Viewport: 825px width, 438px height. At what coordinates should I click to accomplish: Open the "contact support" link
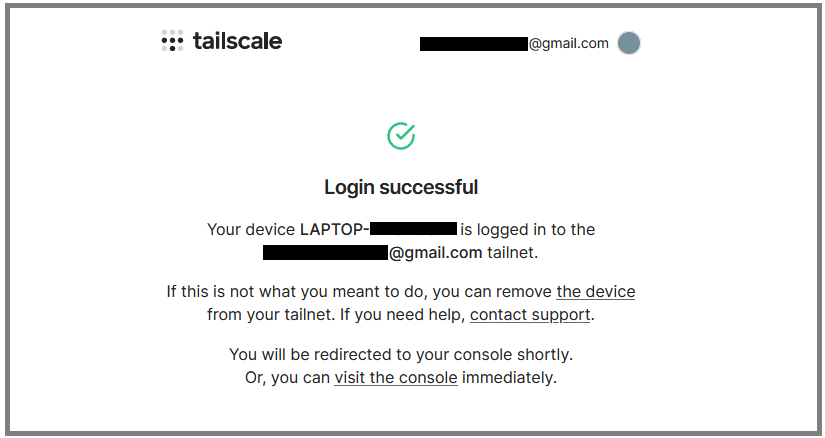[530, 315]
